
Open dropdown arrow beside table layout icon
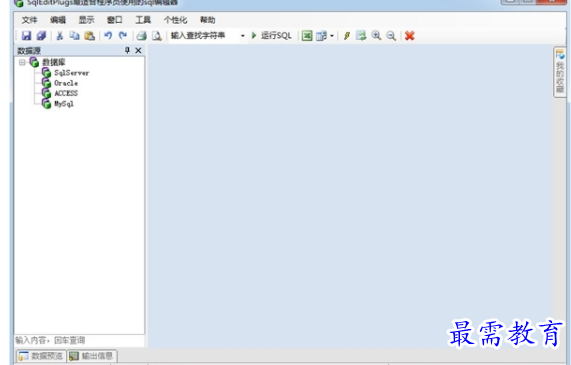click(332, 36)
